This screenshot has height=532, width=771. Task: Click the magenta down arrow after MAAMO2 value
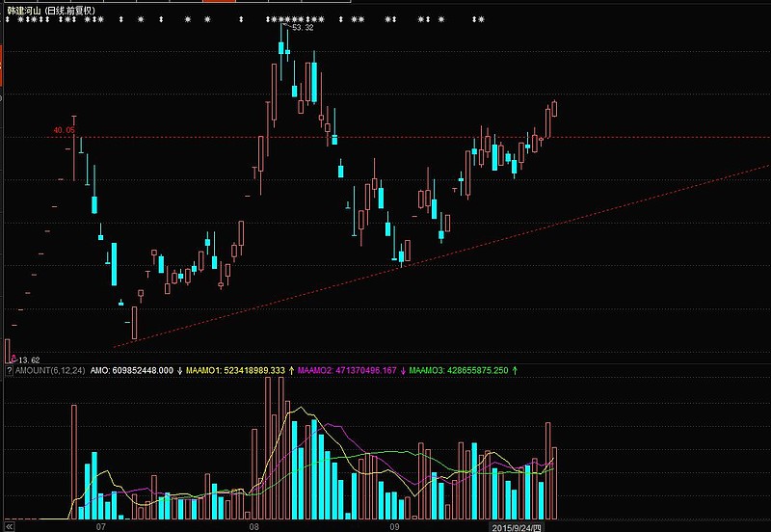(x=402, y=370)
